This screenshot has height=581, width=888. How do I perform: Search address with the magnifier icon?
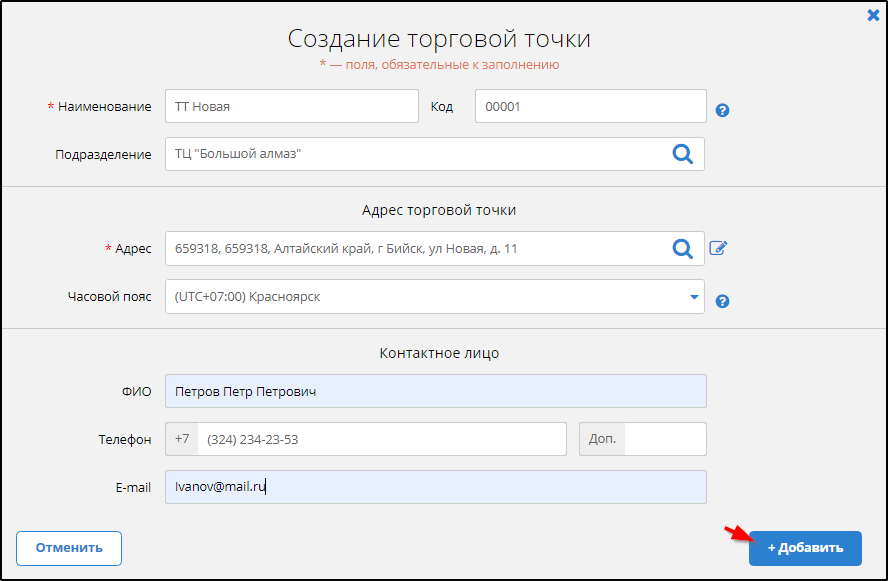[x=682, y=249]
